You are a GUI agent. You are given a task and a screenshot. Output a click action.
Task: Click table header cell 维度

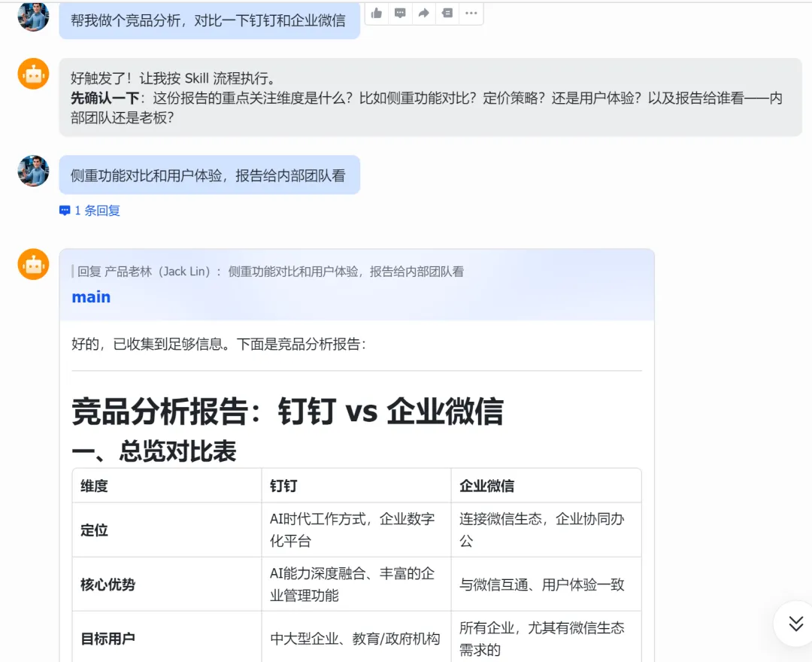click(167, 485)
